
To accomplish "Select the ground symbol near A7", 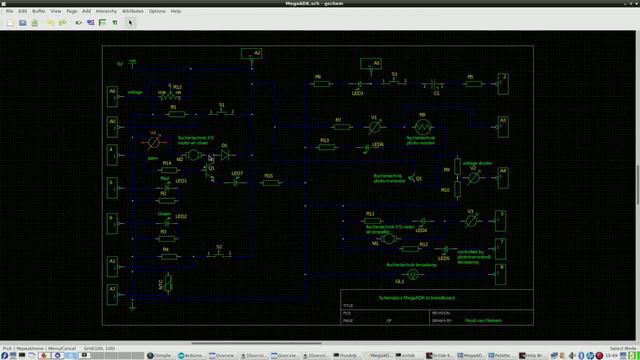I will (132, 307).
